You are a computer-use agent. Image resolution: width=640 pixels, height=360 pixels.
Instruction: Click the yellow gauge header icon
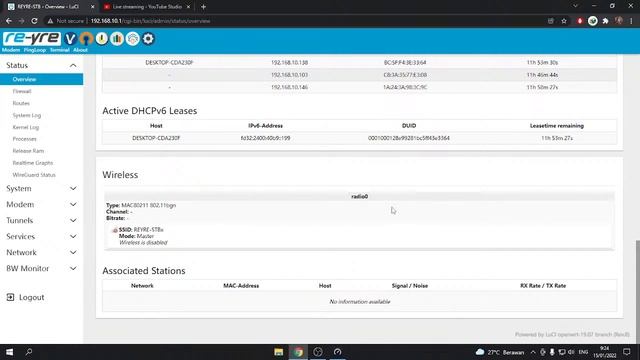pos(102,39)
